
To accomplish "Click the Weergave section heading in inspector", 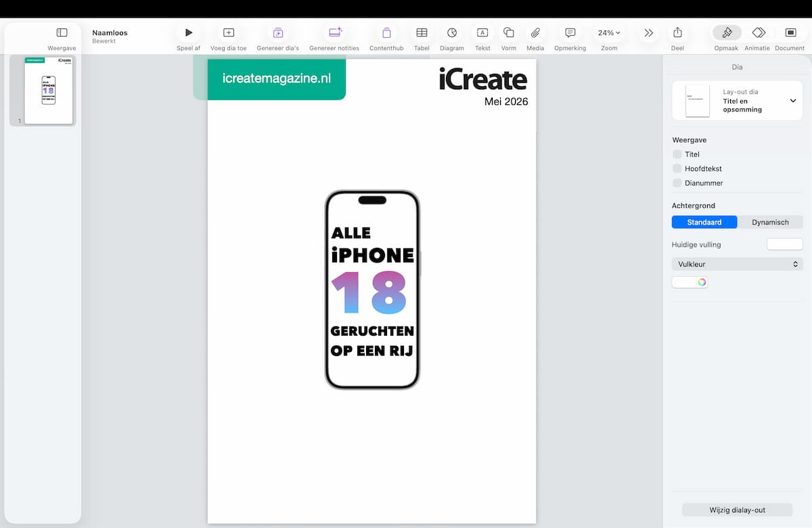I will click(x=690, y=140).
